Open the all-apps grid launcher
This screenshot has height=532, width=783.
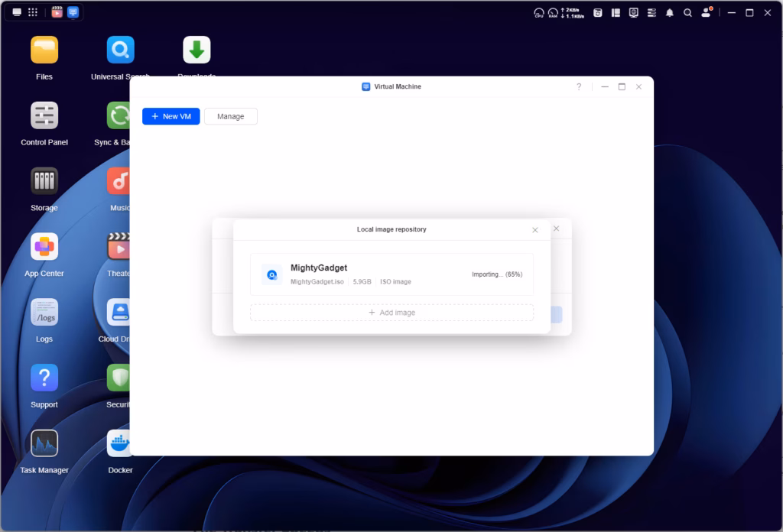[33, 12]
